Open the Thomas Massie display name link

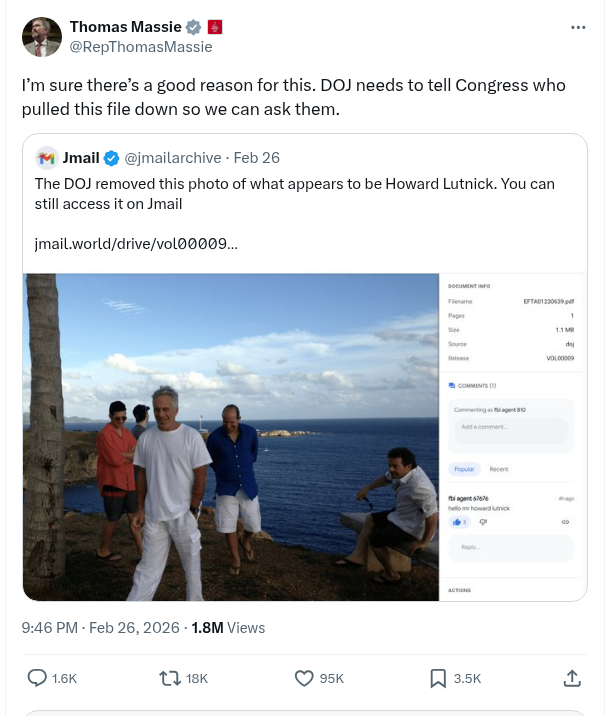125,27
